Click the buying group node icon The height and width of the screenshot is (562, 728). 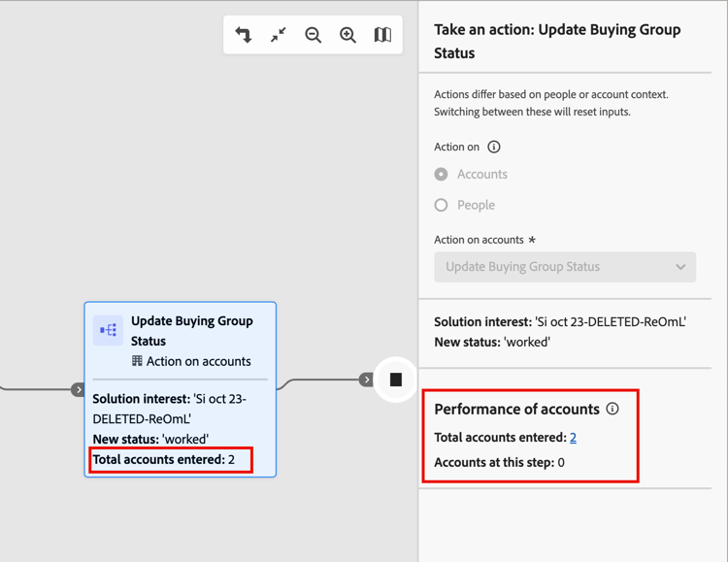108,330
